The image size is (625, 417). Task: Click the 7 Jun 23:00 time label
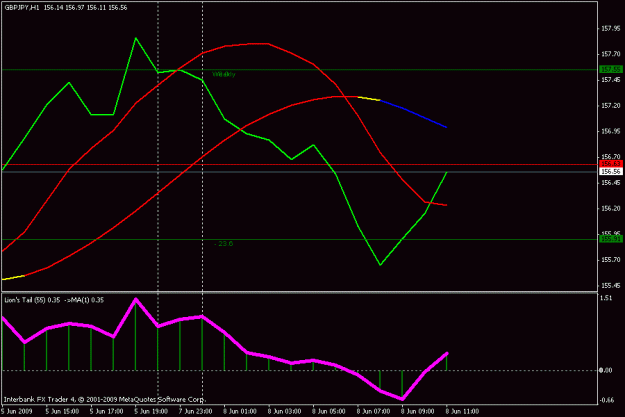[195, 411]
